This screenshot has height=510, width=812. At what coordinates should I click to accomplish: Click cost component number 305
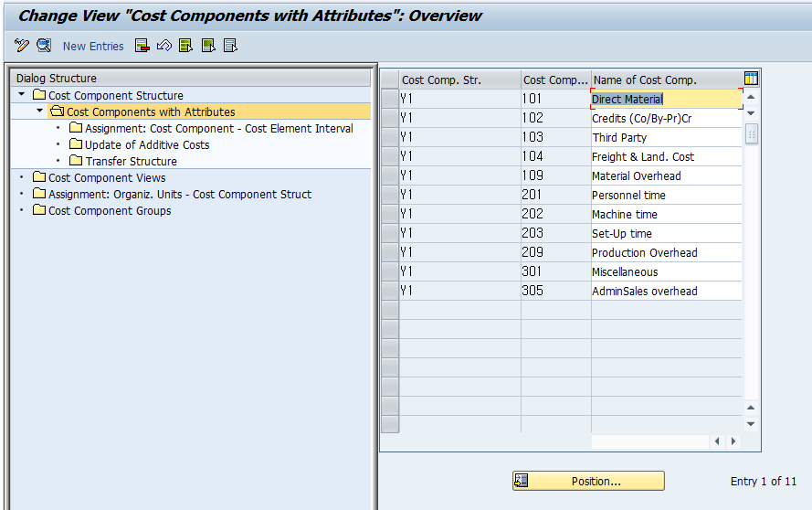[555, 291]
